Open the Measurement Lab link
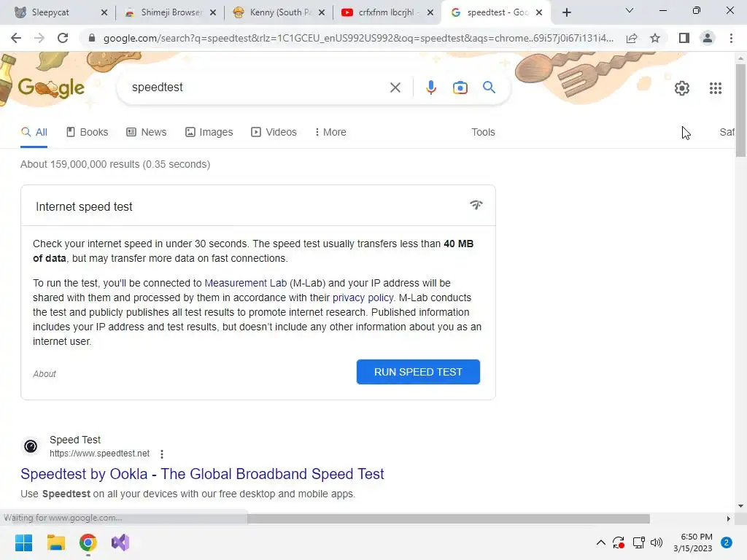The height and width of the screenshot is (560, 747). point(245,283)
